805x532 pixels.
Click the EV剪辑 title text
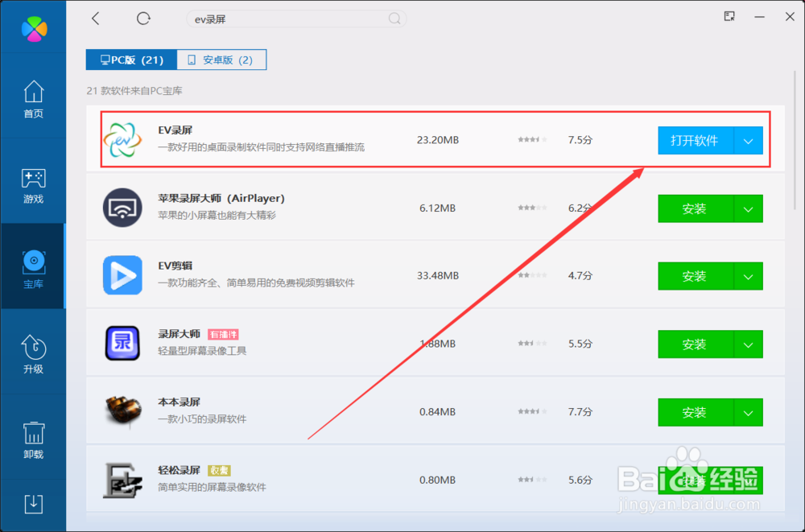175,266
